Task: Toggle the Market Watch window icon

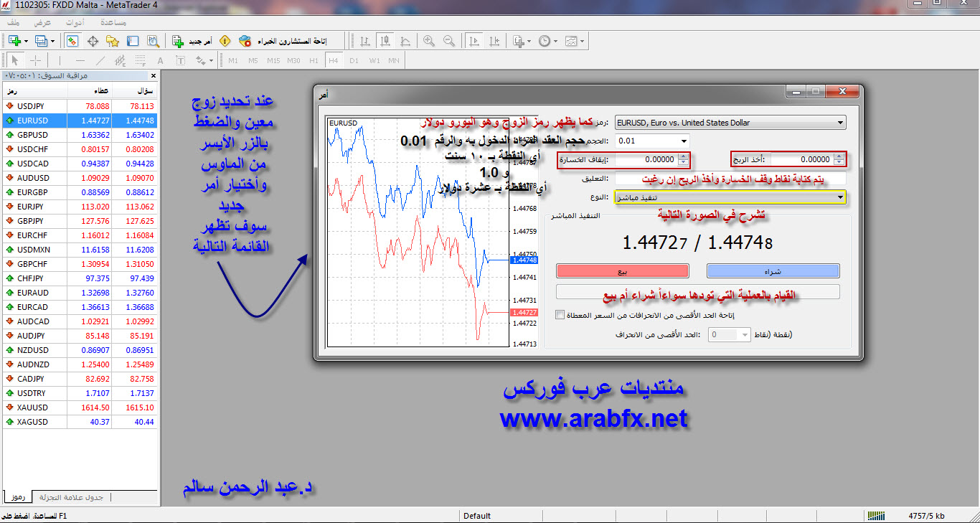Action: 72,41
